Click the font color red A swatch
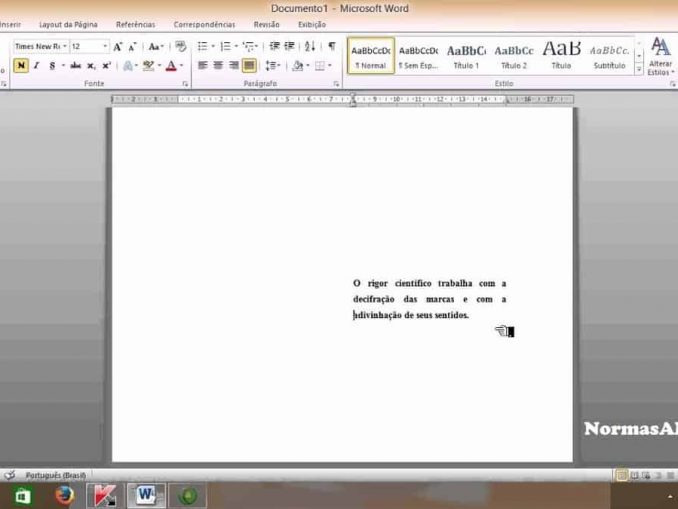Viewport: 678px width, 509px height. (170, 66)
